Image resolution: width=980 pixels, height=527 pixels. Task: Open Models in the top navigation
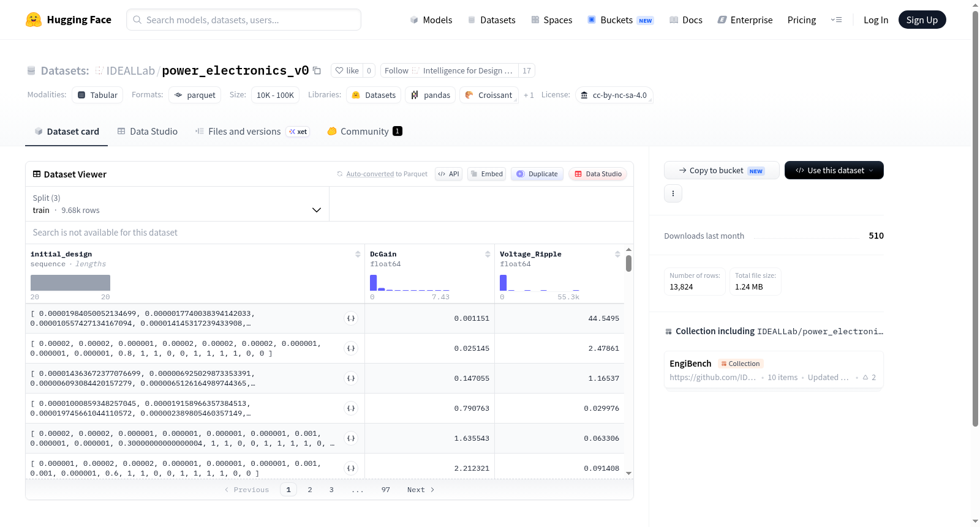431,20
